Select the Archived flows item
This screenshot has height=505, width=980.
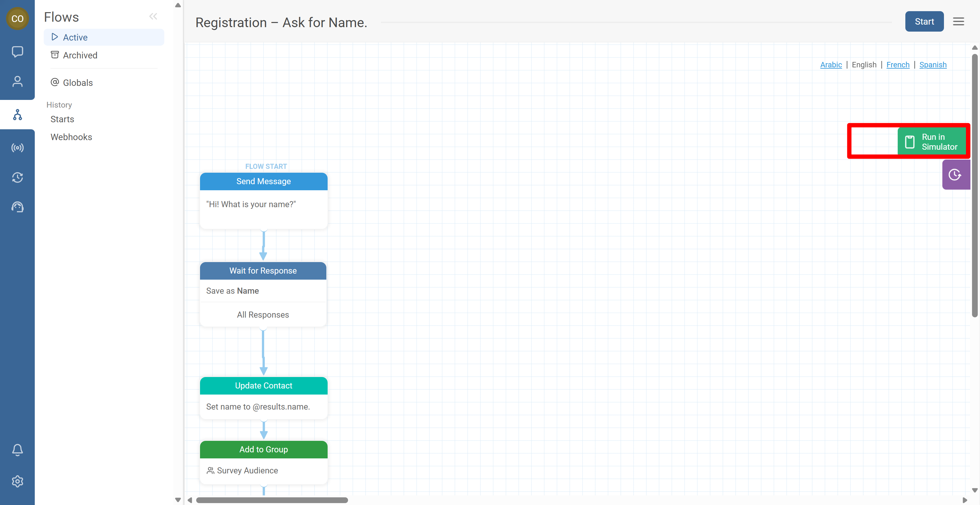coord(80,55)
